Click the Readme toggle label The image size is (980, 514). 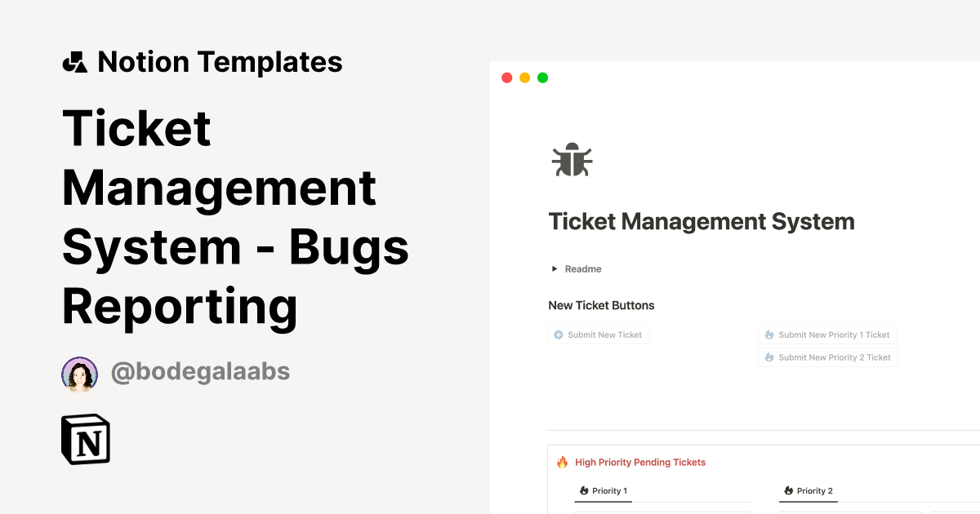click(x=583, y=269)
